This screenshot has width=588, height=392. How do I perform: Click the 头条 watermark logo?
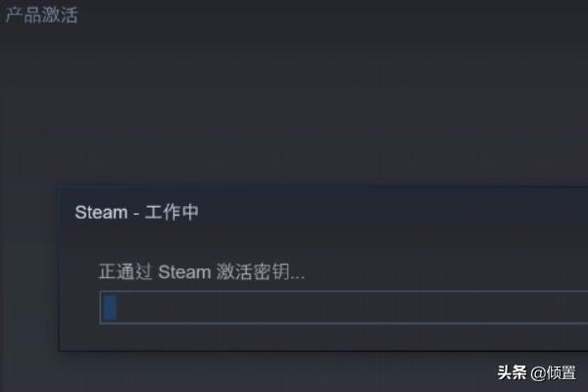point(512,372)
